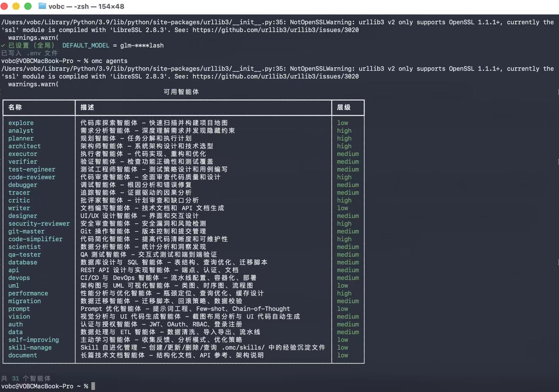Screen dimensions: 559x392
Task: Click the 'writer' agent name
Action: (19, 208)
